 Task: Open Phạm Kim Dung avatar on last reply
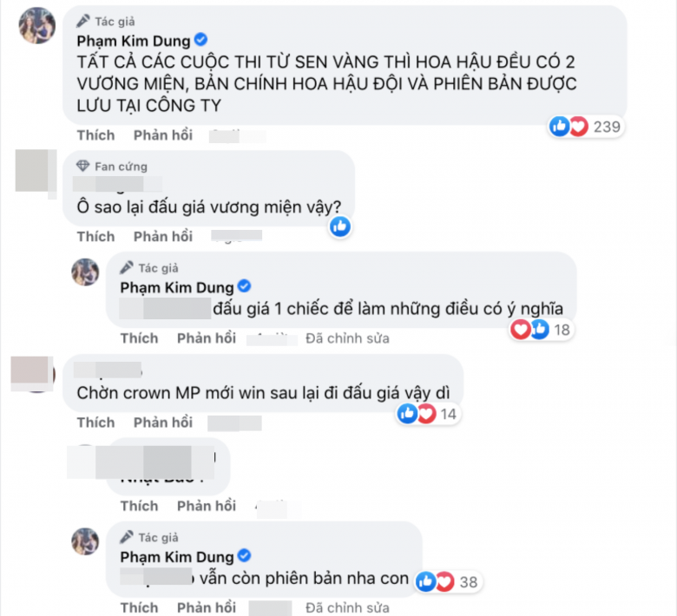pos(85,541)
